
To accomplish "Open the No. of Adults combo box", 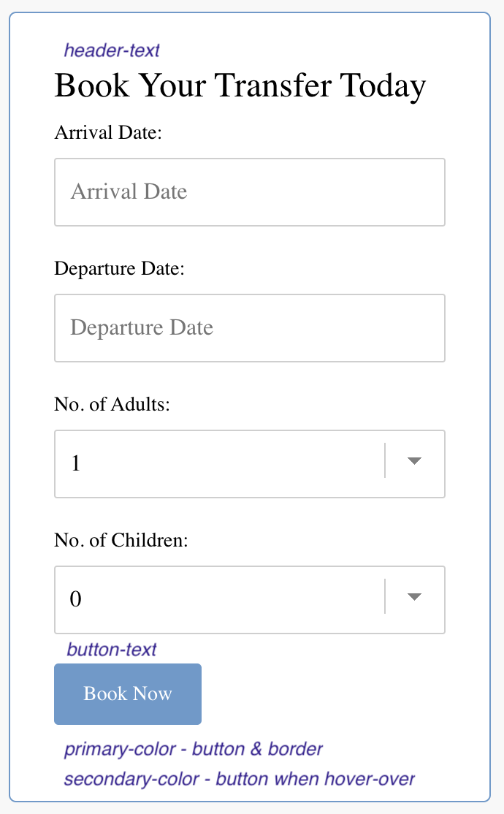I will click(x=250, y=464).
